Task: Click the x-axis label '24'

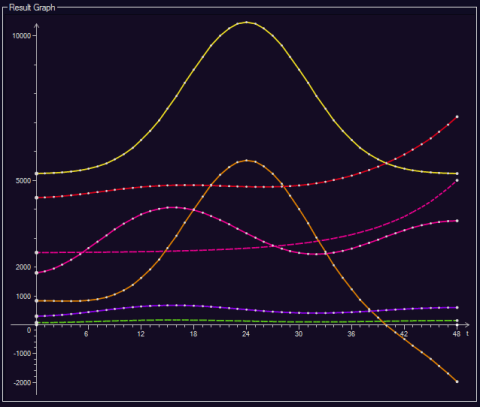Action: tap(246, 334)
